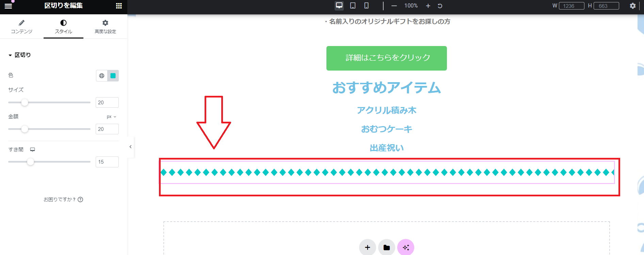Screen dimensions: 644x255
Task: Zoom out with the minus icon
Action: (x=394, y=6)
